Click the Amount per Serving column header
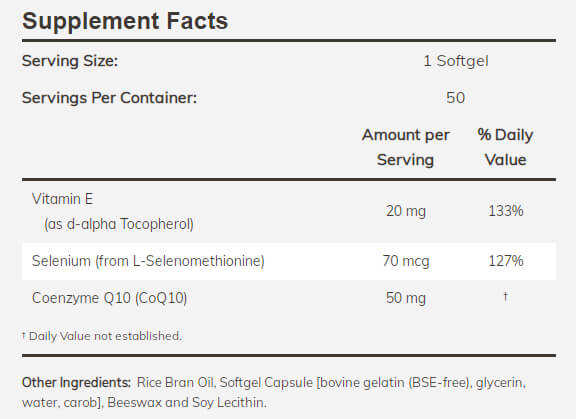The height and width of the screenshot is (419, 576). pyautogui.click(x=406, y=147)
